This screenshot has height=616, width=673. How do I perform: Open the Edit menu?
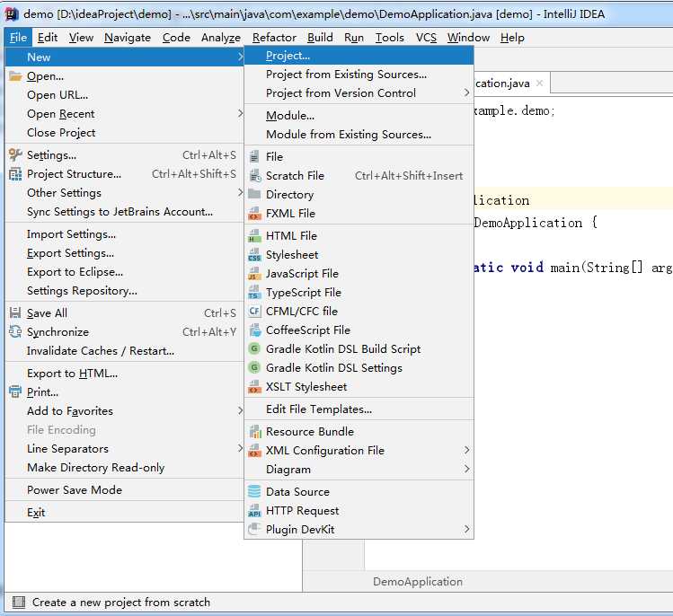pyautogui.click(x=48, y=38)
